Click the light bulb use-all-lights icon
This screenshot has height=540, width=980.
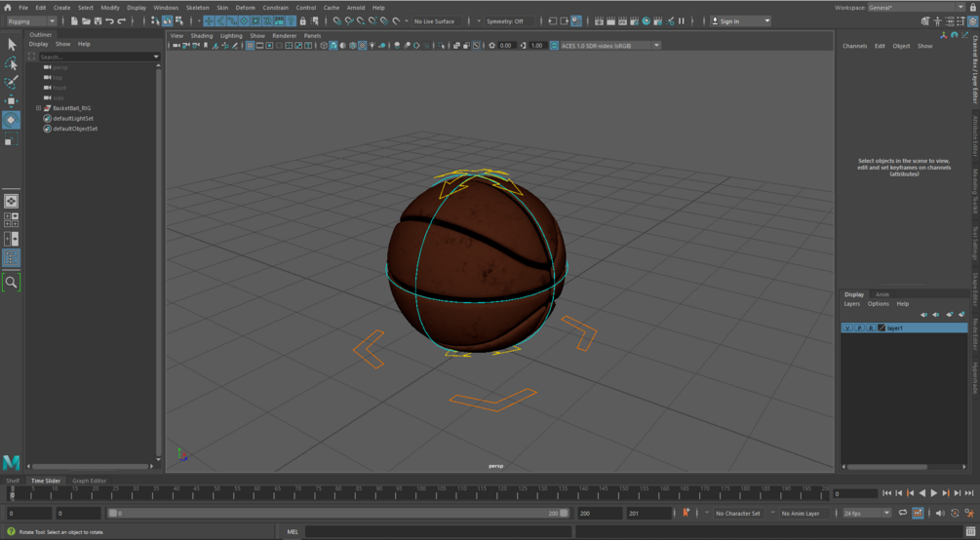point(372,46)
